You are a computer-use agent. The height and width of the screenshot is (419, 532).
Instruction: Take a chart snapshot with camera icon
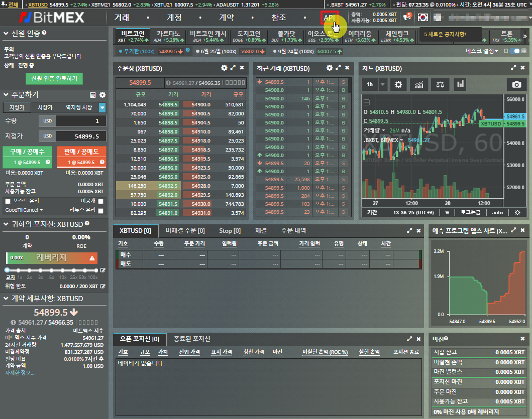point(516,84)
